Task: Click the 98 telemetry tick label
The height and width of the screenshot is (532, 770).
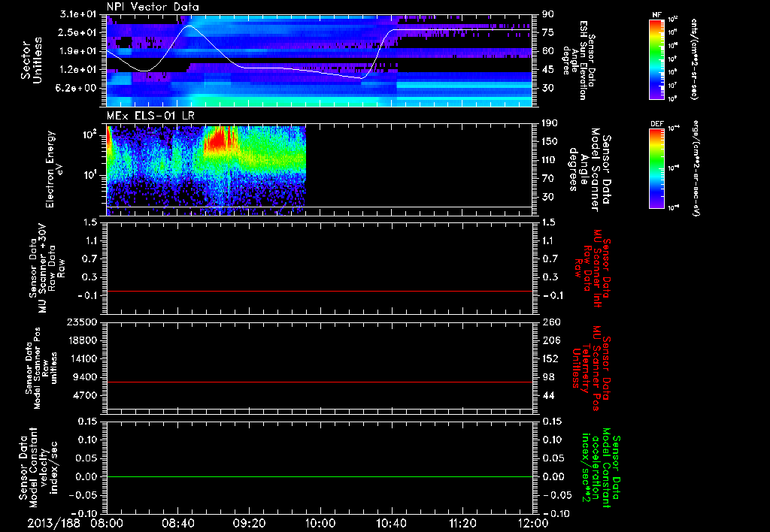Action: click(x=548, y=377)
